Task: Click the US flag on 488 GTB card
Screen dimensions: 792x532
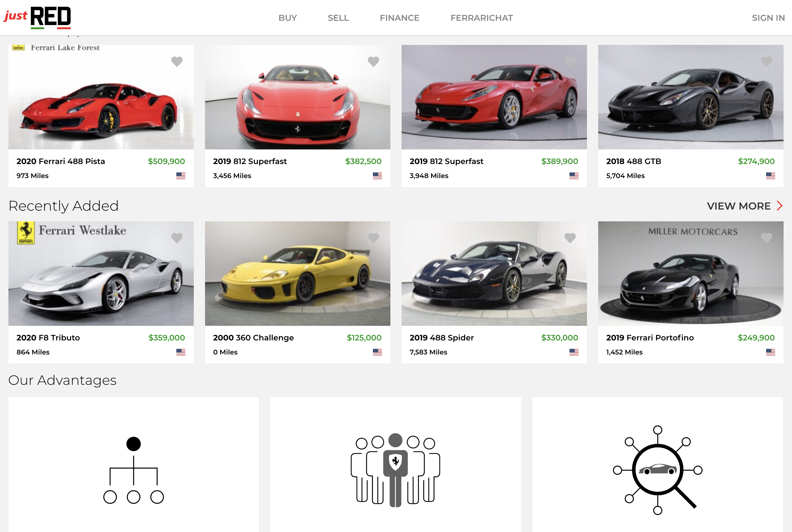Action: pos(771,175)
